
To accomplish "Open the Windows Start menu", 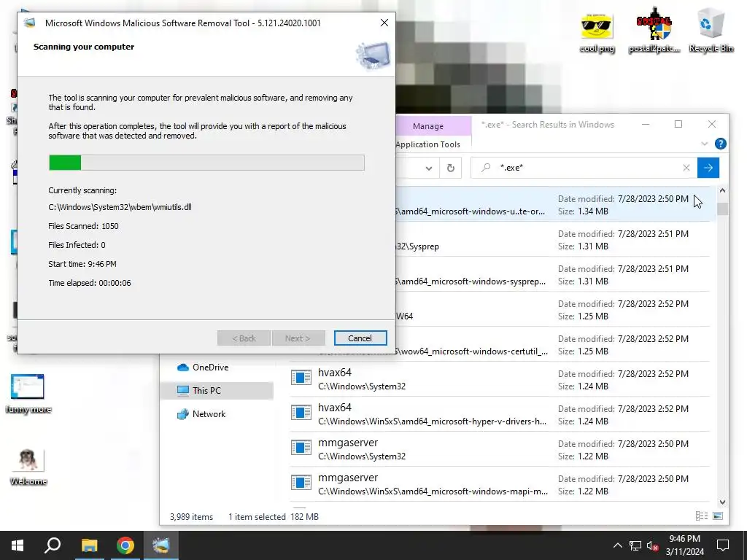I will click(18, 545).
